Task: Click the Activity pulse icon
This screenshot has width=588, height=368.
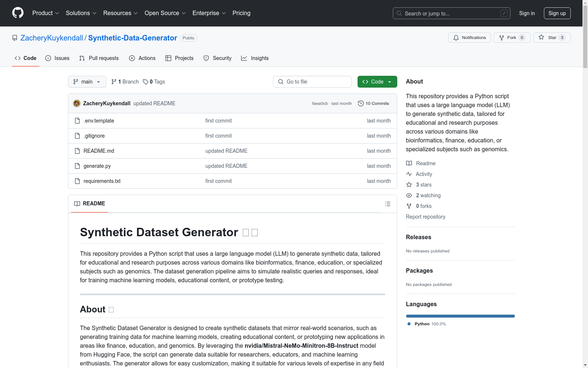Action: [409, 174]
